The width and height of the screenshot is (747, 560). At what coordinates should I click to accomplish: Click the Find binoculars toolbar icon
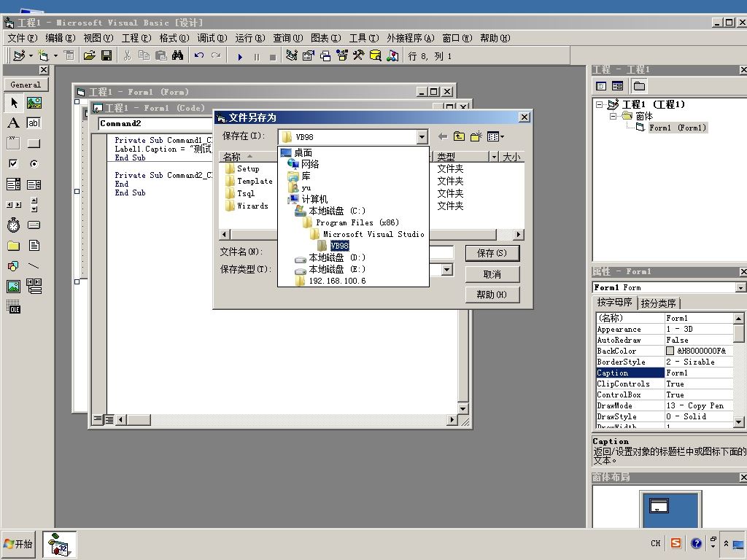(x=178, y=56)
